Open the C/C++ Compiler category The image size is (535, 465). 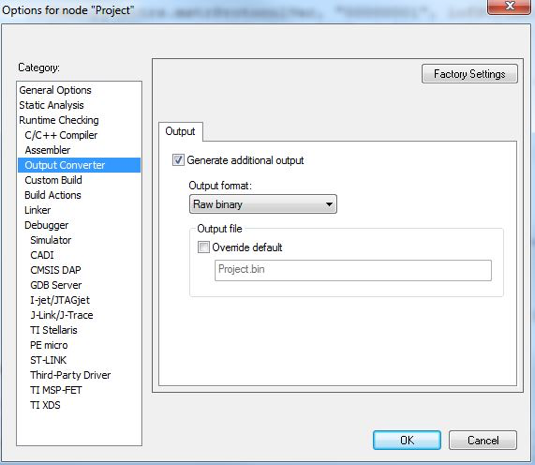click(x=61, y=135)
